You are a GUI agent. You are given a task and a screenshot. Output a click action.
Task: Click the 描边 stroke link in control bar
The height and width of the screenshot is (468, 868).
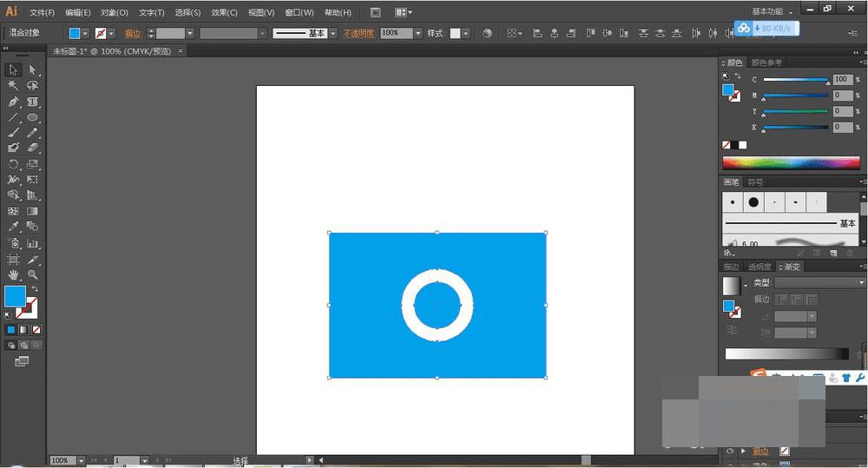[x=133, y=33]
